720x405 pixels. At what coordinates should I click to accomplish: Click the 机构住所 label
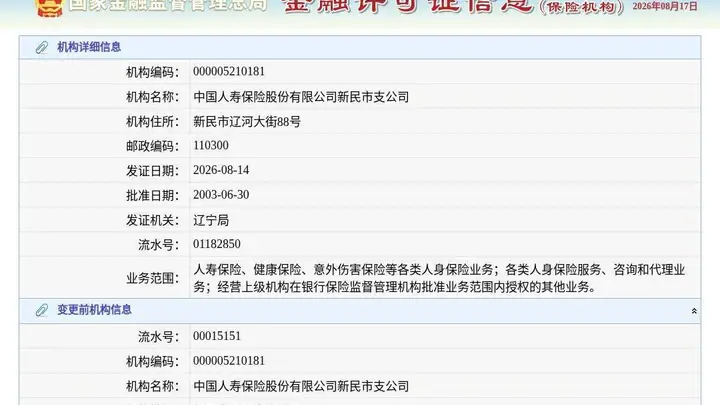coord(152,122)
